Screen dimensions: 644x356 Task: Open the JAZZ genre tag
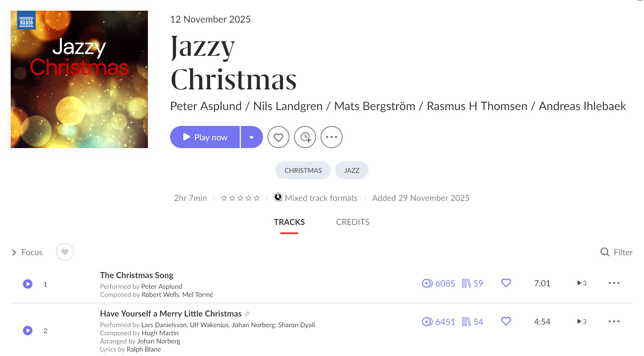point(352,170)
